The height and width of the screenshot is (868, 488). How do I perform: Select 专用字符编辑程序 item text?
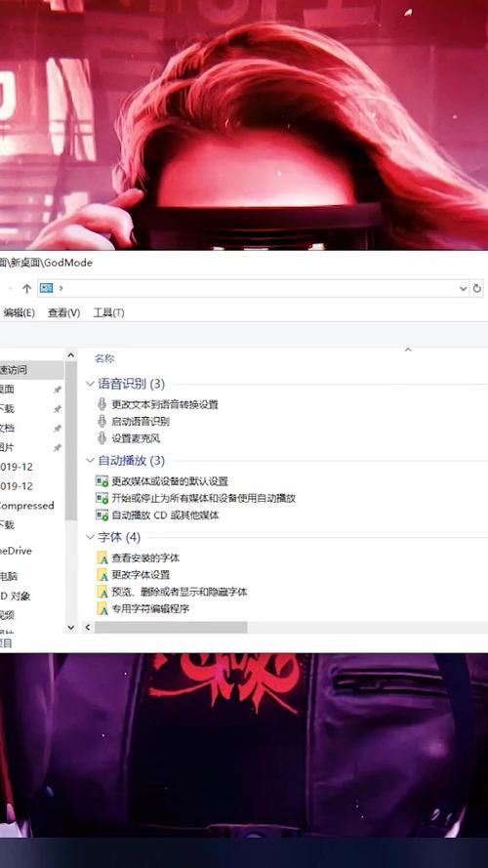(150, 609)
